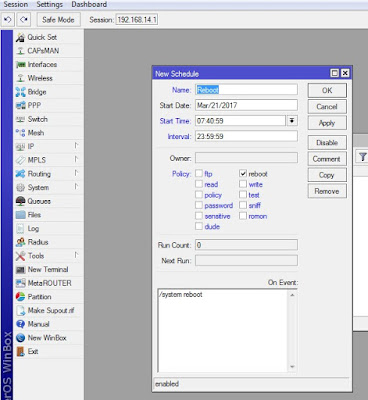Screen dimensions: 368x400
Task: Click the Apply button
Action: [327, 123]
